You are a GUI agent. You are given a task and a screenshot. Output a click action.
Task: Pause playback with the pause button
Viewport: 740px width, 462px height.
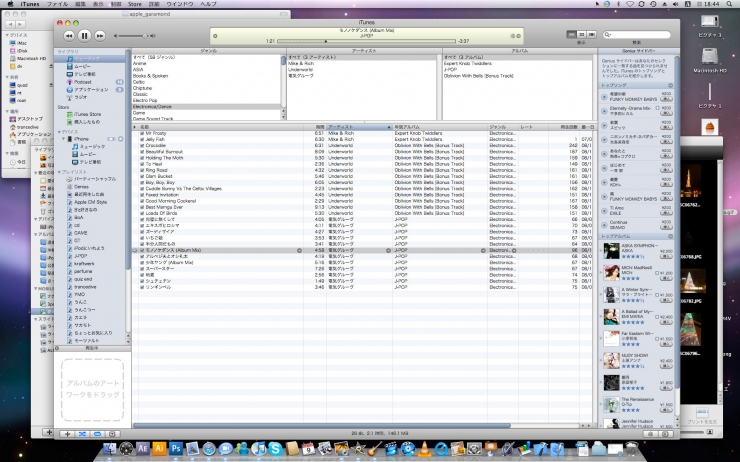pos(84,35)
